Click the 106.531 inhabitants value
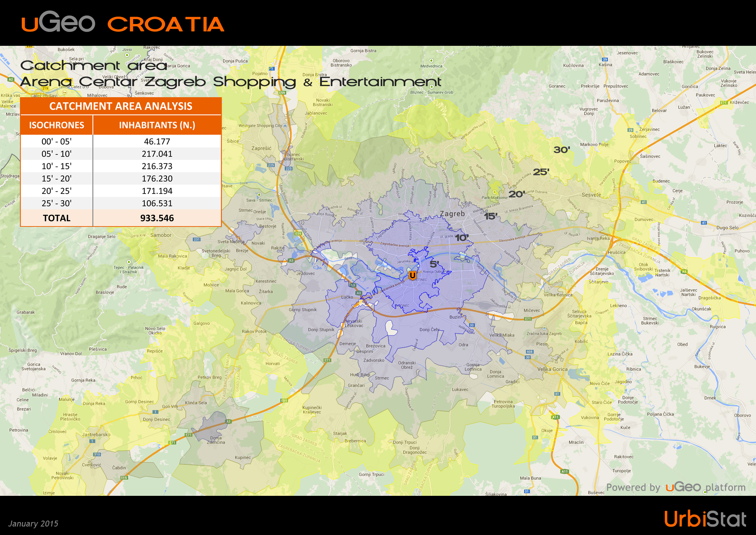 (157, 203)
